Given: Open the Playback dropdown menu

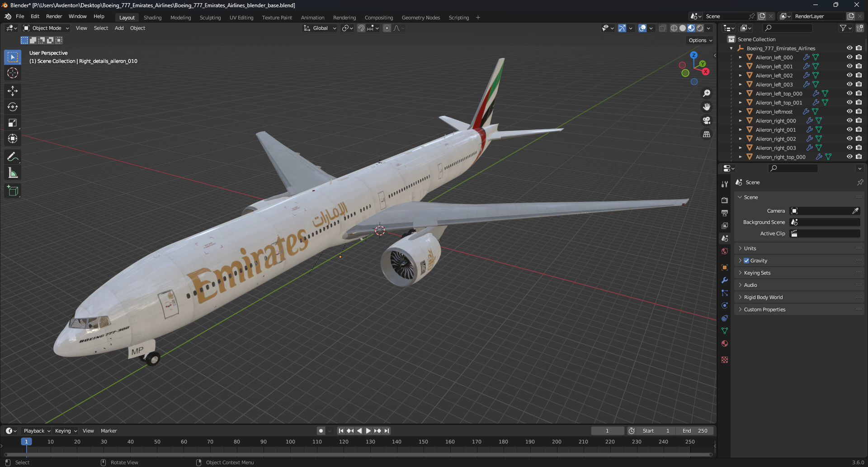Looking at the screenshot, I should [37, 431].
